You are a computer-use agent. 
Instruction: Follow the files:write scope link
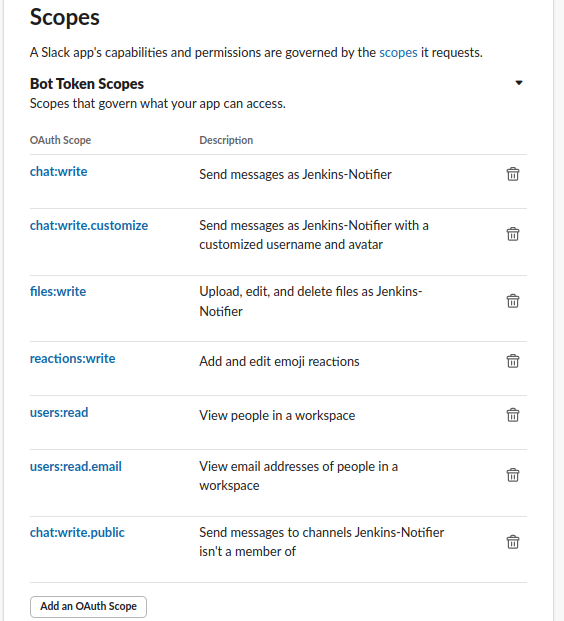[x=58, y=291]
